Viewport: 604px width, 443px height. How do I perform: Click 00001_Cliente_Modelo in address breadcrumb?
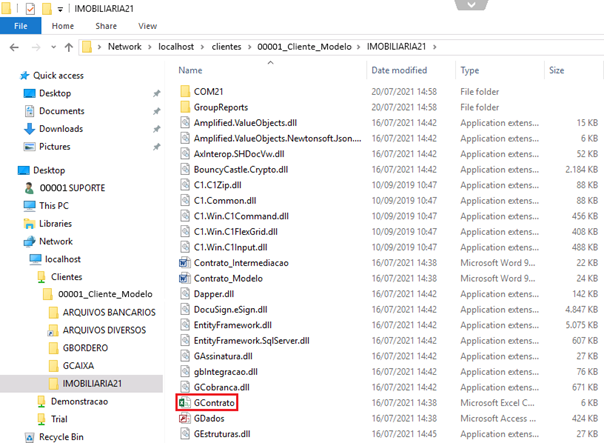click(304, 47)
